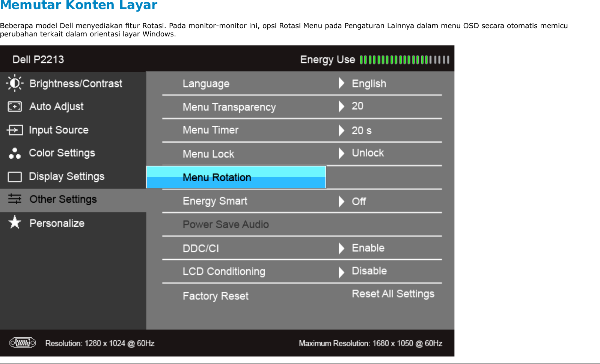
Task: Click the Color Settings dots icon
Action: tap(15, 153)
